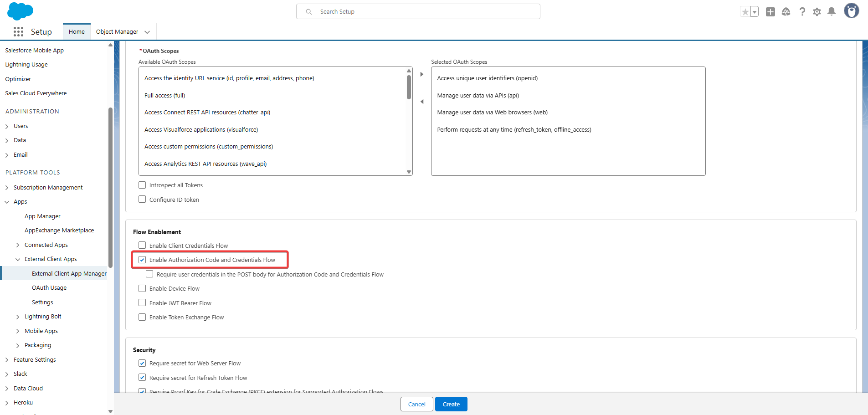Open the notifications bell icon
This screenshot has height=415, width=868.
832,12
